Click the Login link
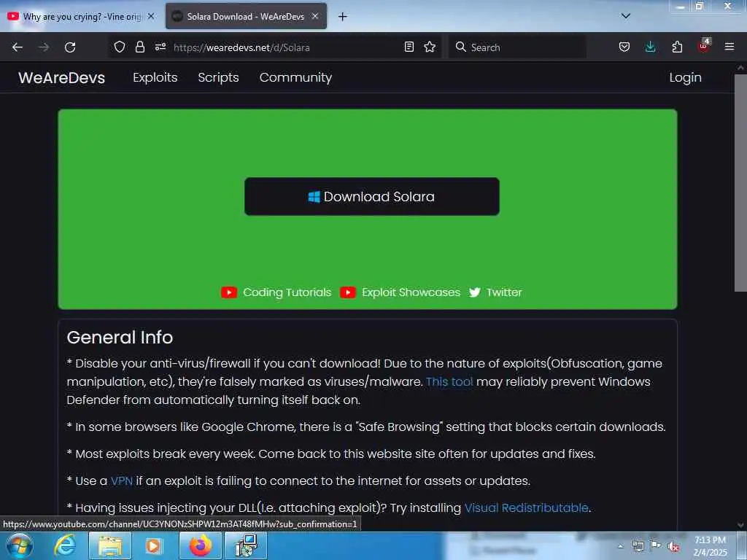Screen dimensions: 747x560 pyautogui.click(x=685, y=77)
